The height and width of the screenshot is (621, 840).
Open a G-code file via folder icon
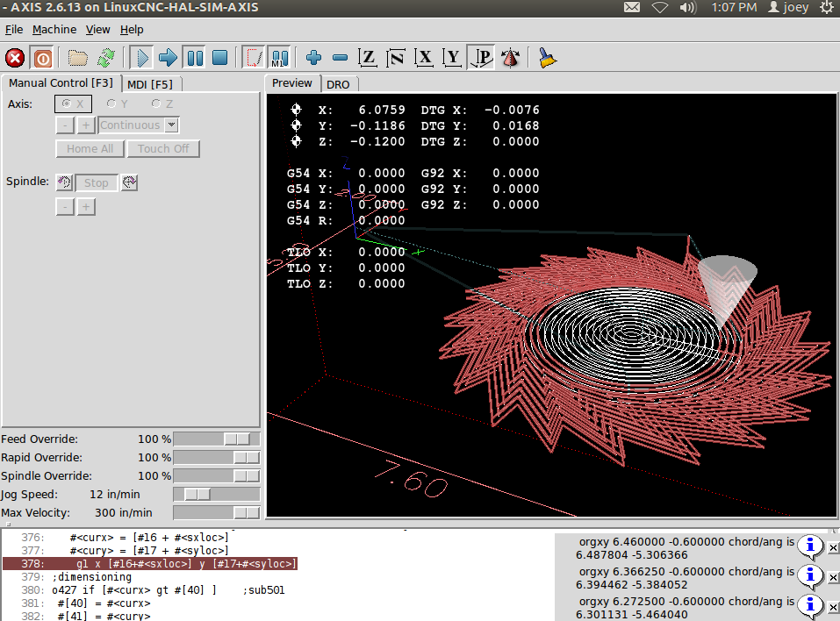click(78, 59)
